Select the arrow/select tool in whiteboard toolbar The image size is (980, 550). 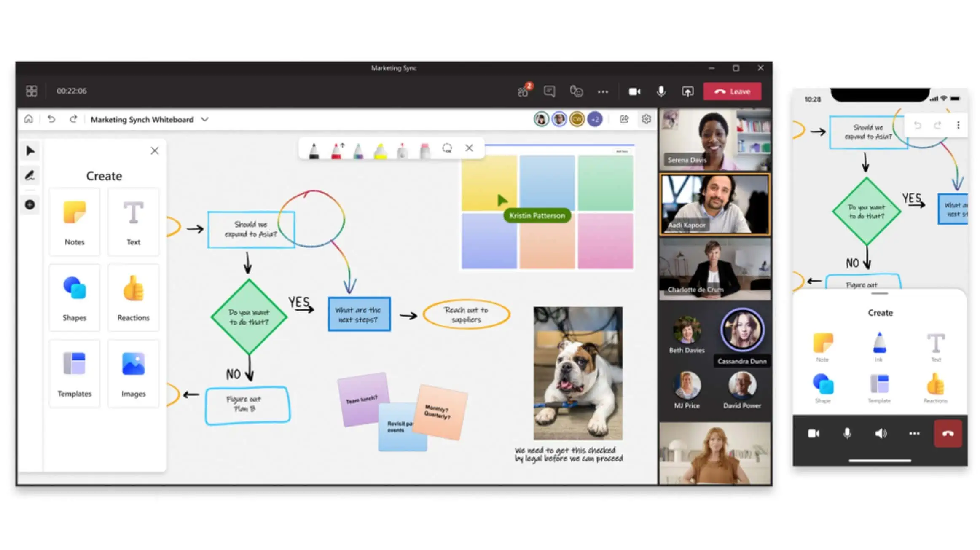(30, 150)
